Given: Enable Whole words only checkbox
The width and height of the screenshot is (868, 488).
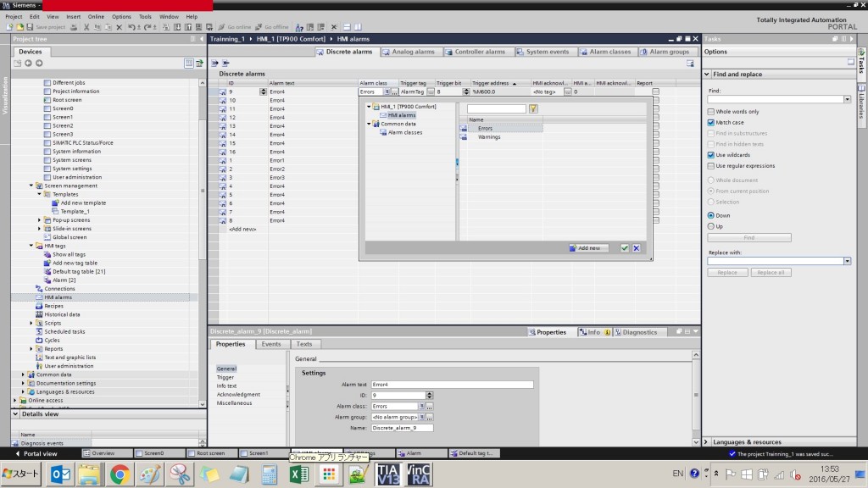Looking at the screenshot, I should point(711,112).
